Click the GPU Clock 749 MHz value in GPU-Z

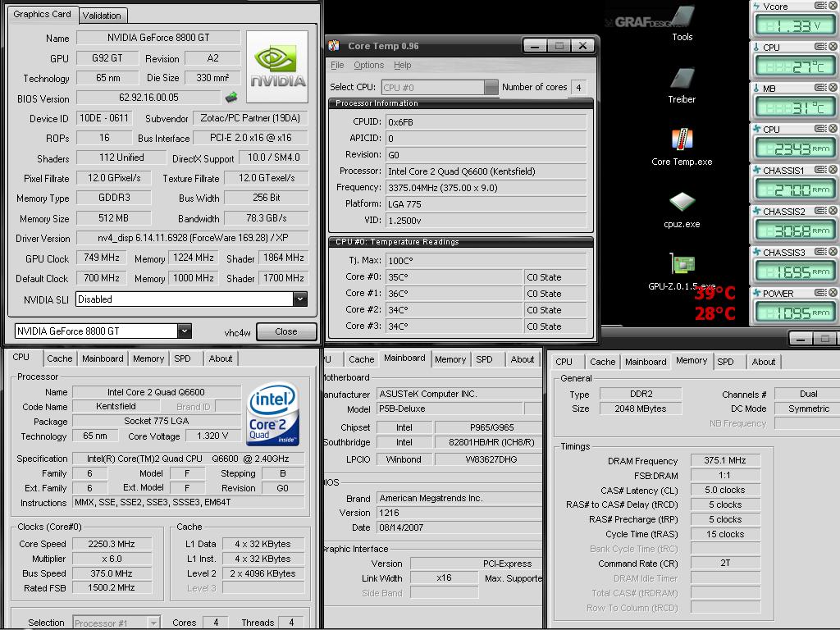click(x=101, y=258)
